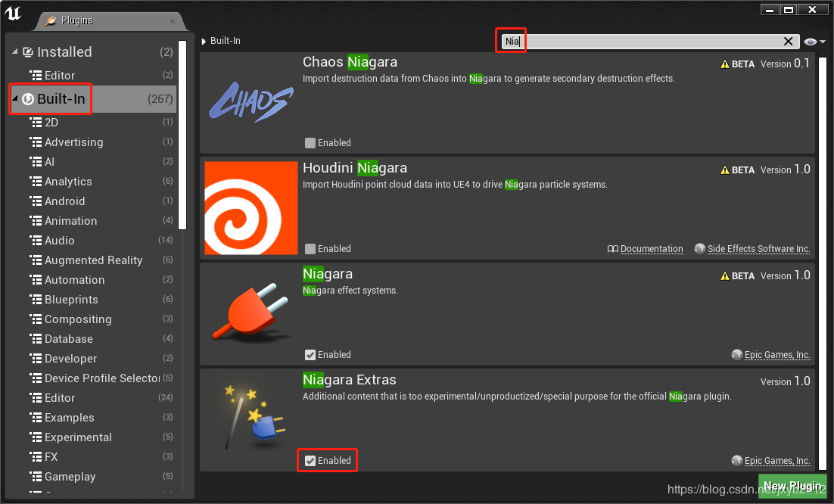Click the New Plugin button

(792, 486)
